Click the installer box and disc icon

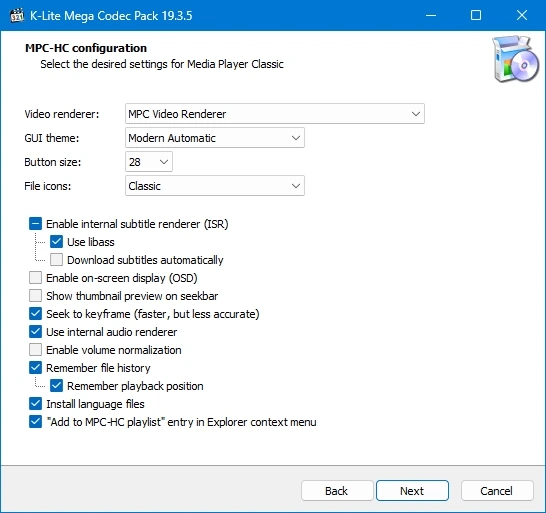coord(516,59)
